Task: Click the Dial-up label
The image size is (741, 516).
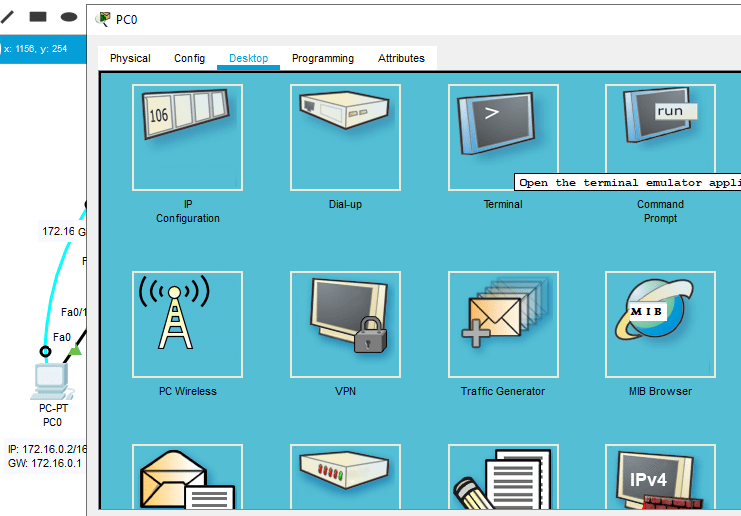Action: pos(345,204)
